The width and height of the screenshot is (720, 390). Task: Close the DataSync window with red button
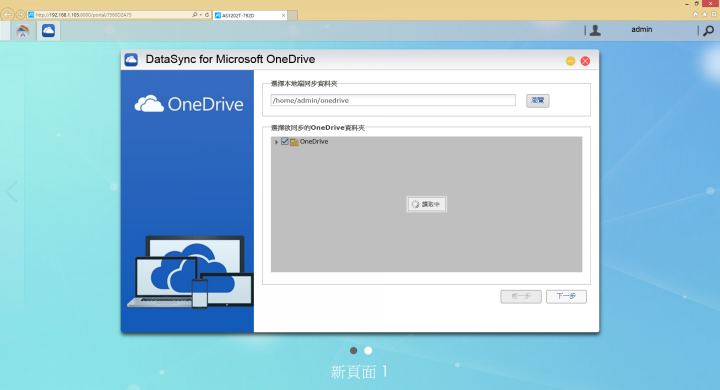(x=585, y=61)
